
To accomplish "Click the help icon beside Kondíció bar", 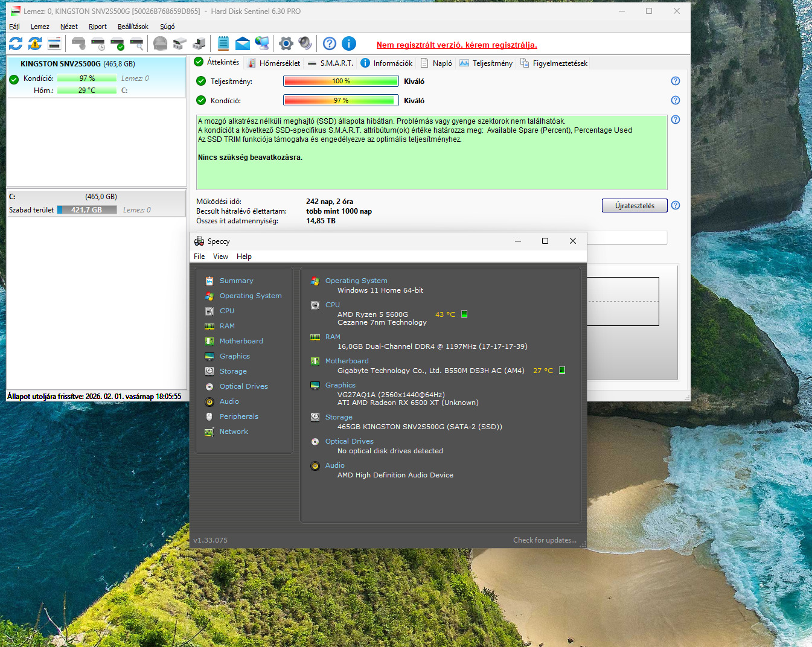I will (x=676, y=100).
